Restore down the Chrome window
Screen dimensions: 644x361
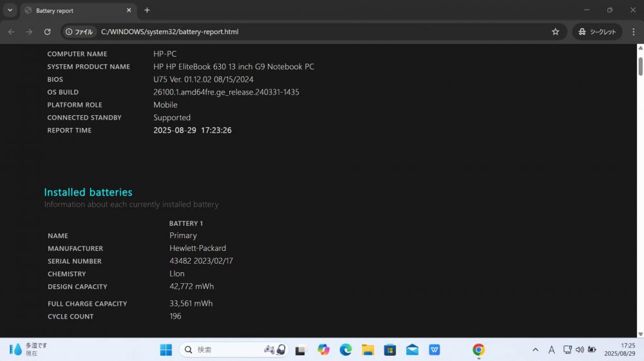tap(609, 10)
